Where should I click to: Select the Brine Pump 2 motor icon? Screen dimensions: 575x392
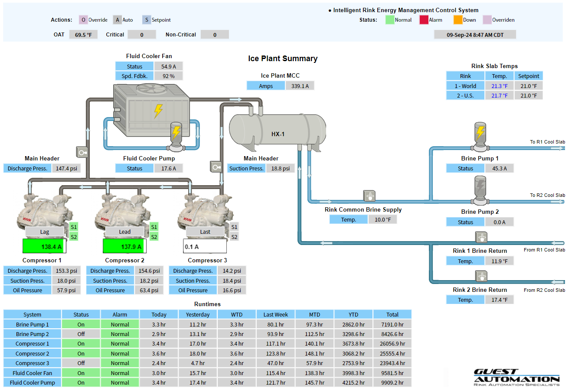click(480, 189)
